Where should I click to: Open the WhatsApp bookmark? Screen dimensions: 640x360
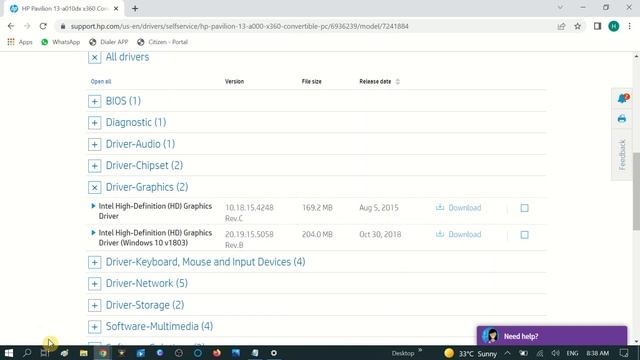point(60,42)
